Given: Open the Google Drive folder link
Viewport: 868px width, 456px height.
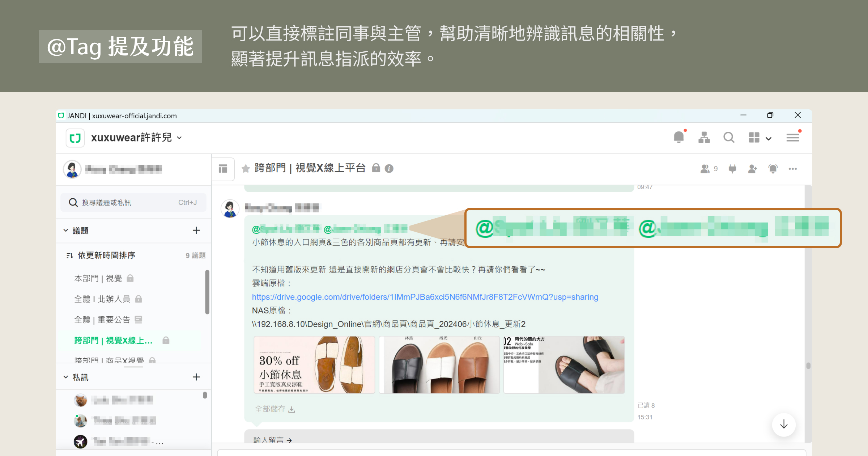Looking at the screenshot, I should pos(425,297).
